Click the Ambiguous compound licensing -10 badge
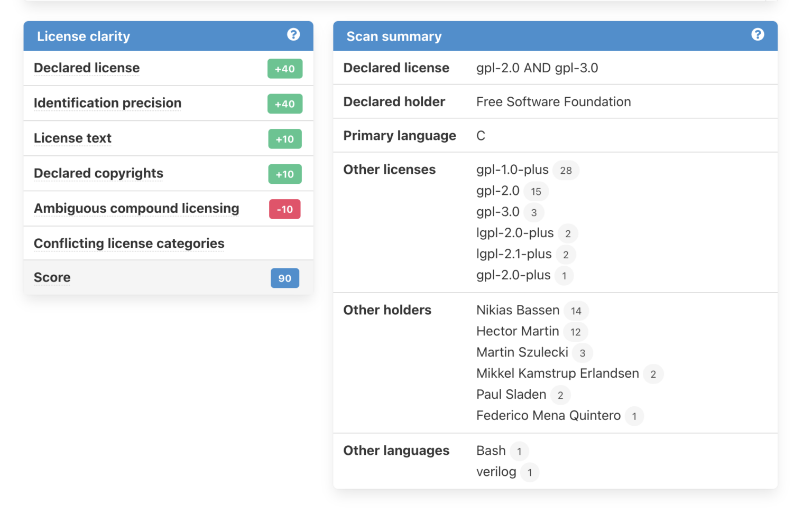Viewport: 812px width, 524px height. (x=284, y=209)
